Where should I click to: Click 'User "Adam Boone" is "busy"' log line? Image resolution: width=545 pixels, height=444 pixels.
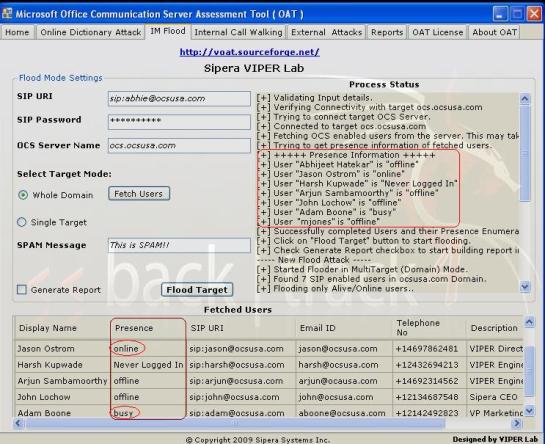coord(326,212)
